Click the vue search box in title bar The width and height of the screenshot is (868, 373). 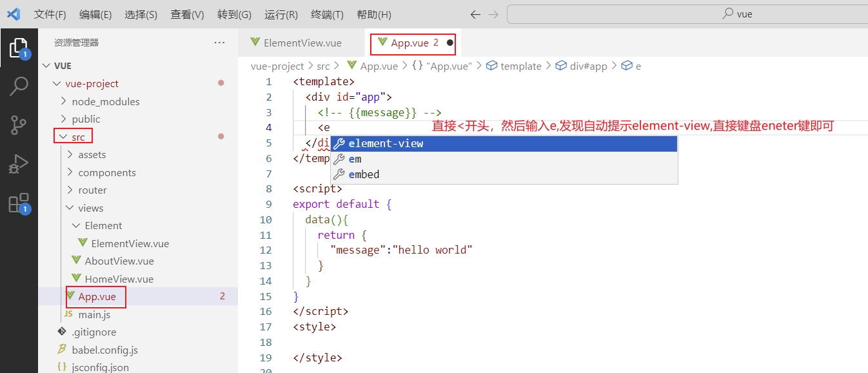[x=687, y=14]
